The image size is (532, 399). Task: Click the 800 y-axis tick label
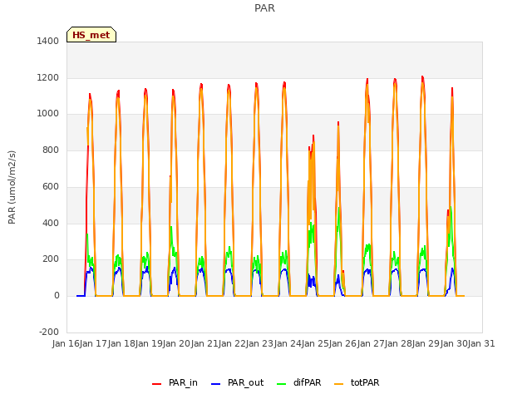tap(51, 150)
